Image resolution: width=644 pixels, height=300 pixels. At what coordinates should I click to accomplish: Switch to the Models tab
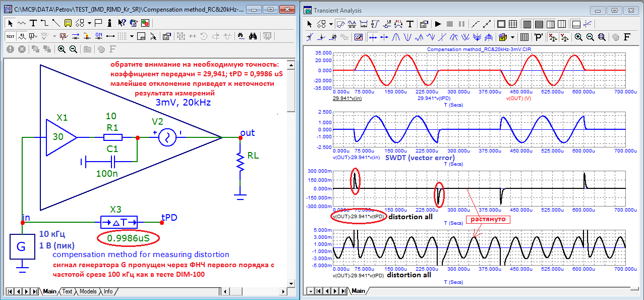[88, 291]
